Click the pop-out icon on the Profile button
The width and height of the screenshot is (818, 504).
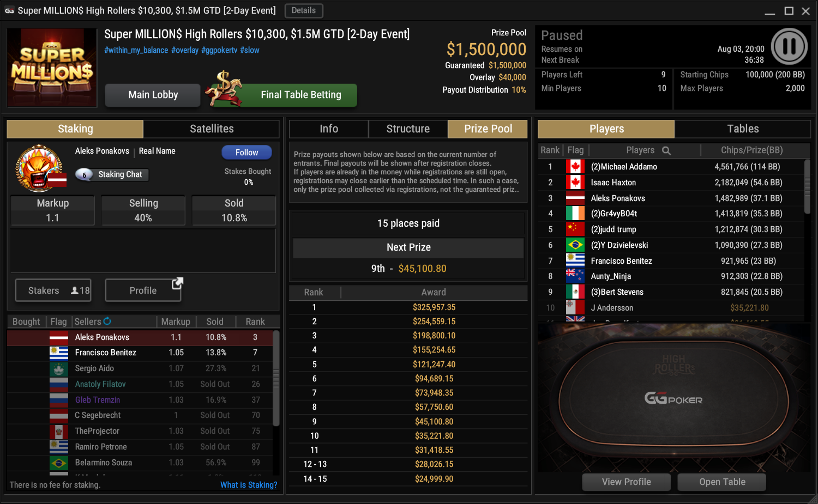pos(177,283)
